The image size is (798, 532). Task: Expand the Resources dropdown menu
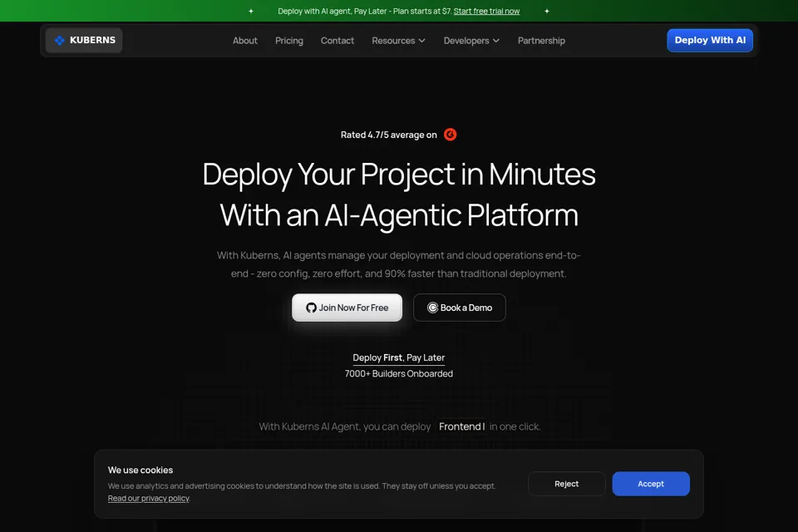point(398,41)
